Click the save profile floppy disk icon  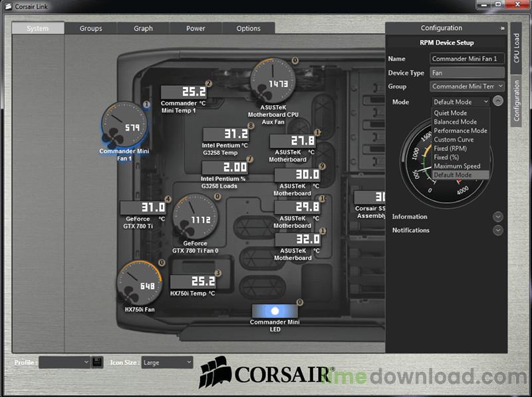pos(97,362)
